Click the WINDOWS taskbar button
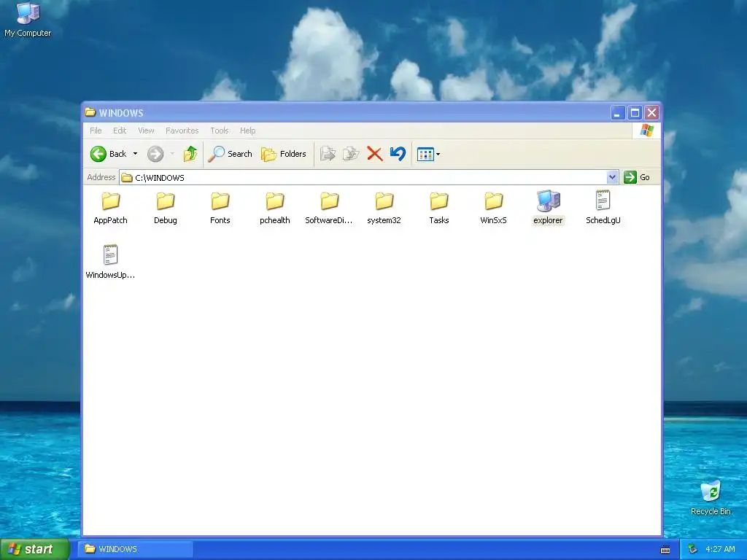747x560 pixels. pos(136,549)
